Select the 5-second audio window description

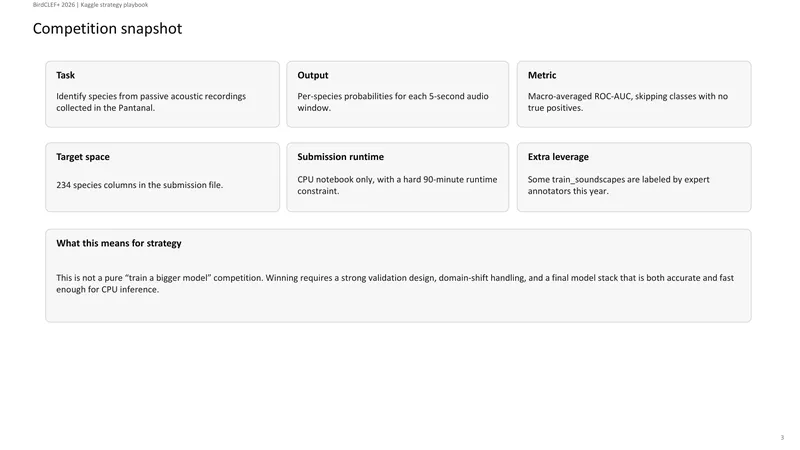[x=393, y=102]
